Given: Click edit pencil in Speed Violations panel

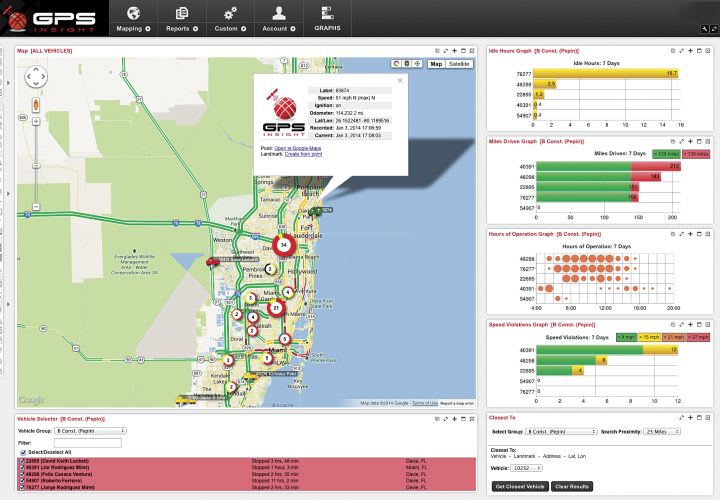Looking at the screenshot, I should [x=681, y=325].
